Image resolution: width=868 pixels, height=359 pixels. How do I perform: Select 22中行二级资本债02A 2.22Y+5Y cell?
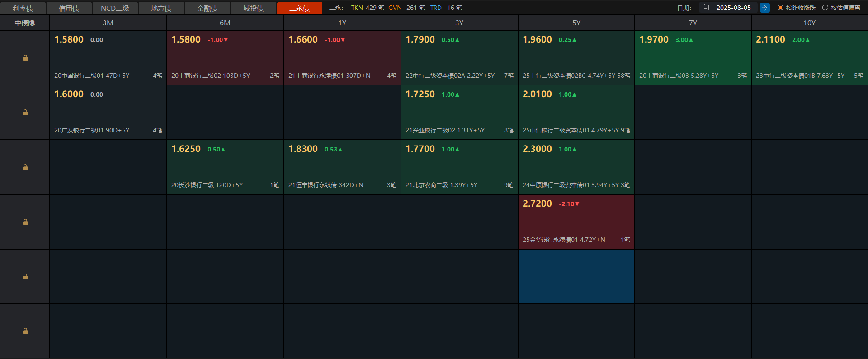pos(459,58)
